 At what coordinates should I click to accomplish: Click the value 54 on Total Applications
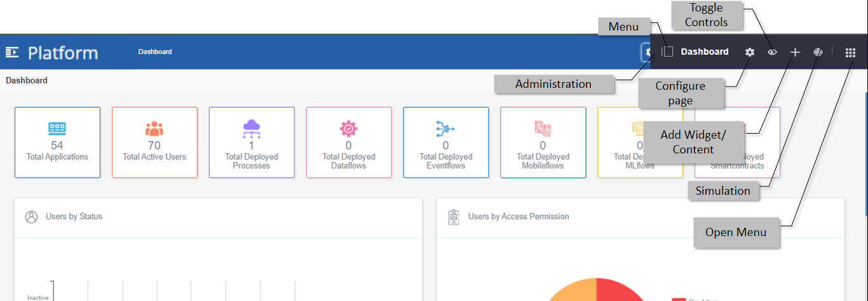57,146
